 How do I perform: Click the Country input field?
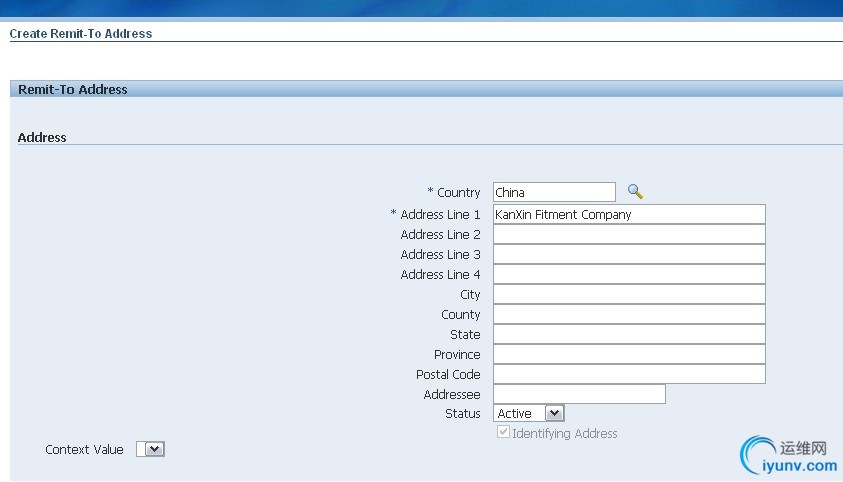(554, 192)
